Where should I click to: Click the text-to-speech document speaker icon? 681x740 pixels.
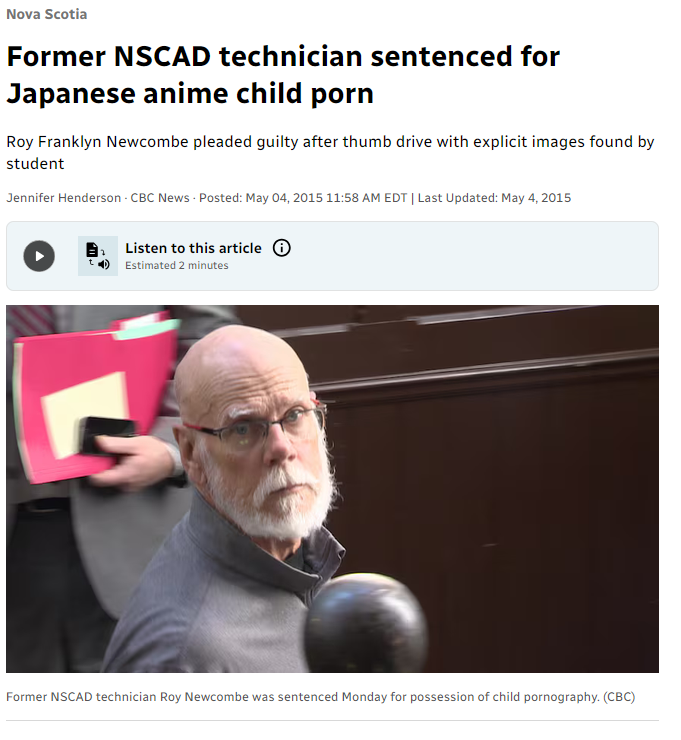[98, 256]
